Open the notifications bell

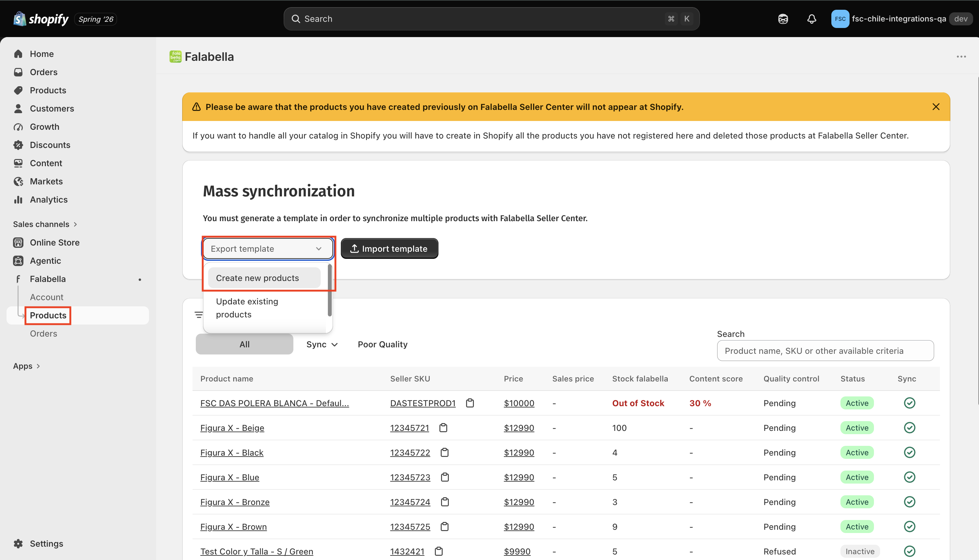811,19
